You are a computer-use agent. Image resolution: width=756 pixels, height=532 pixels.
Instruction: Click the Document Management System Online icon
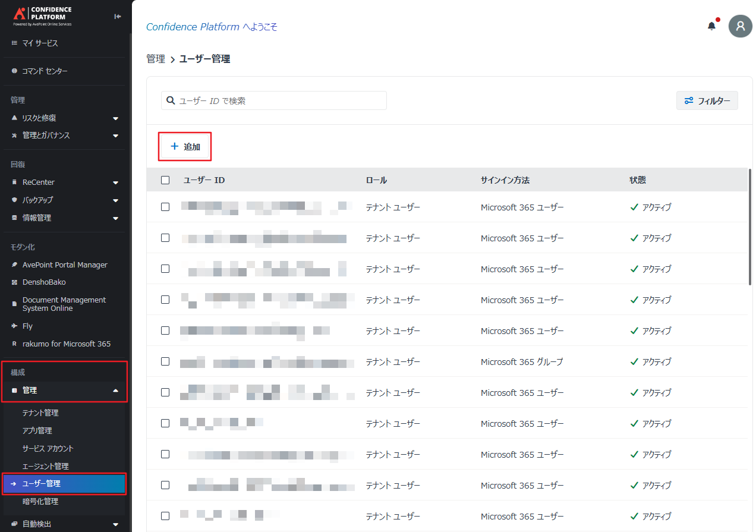(x=14, y=304)
